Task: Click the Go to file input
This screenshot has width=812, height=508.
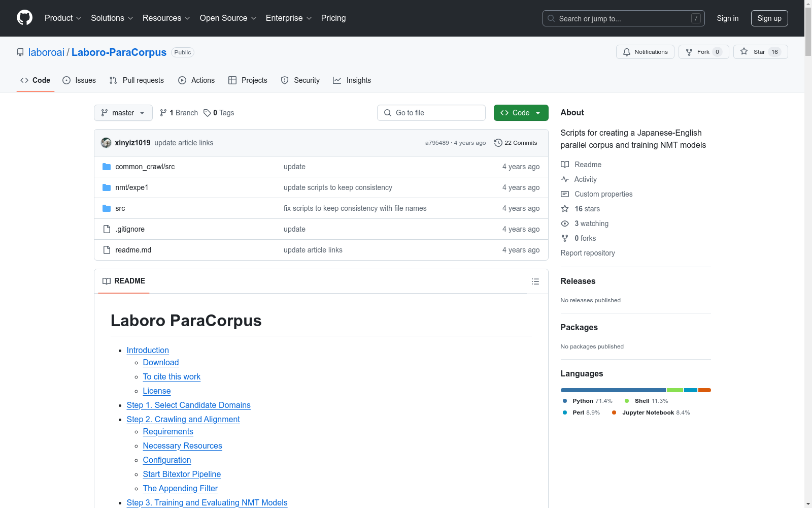Action: 431,113
